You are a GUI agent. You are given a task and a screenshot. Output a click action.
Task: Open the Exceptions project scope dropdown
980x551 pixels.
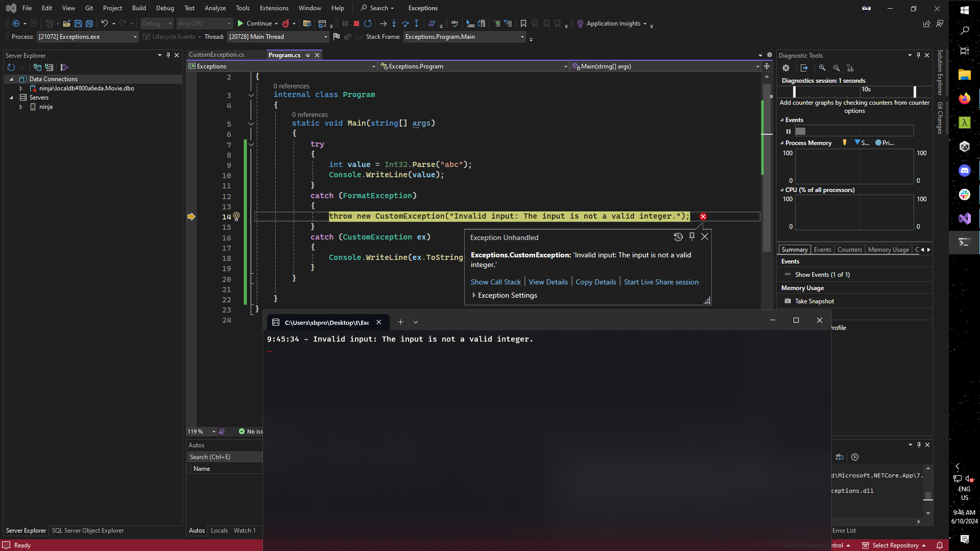282,66
